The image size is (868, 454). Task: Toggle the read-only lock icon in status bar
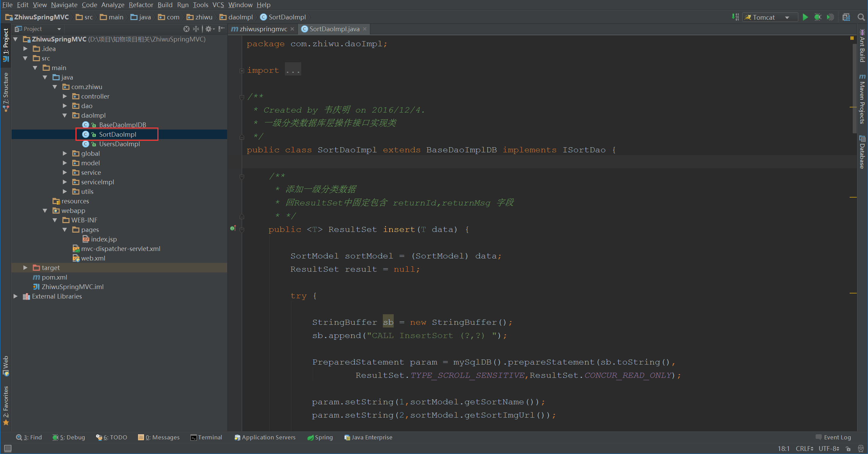tap(848, 449)
